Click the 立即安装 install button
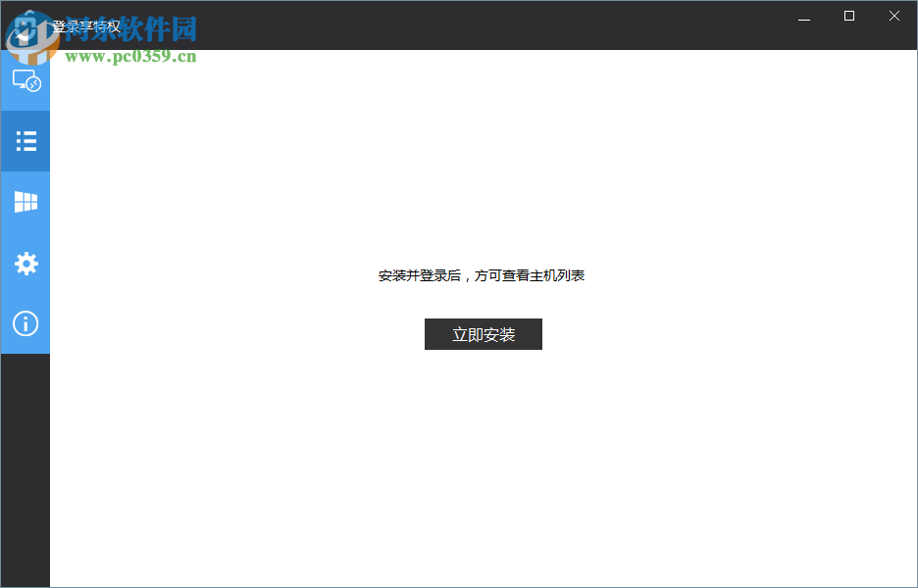This screenshot has width=918, height=588. (483, 333)
